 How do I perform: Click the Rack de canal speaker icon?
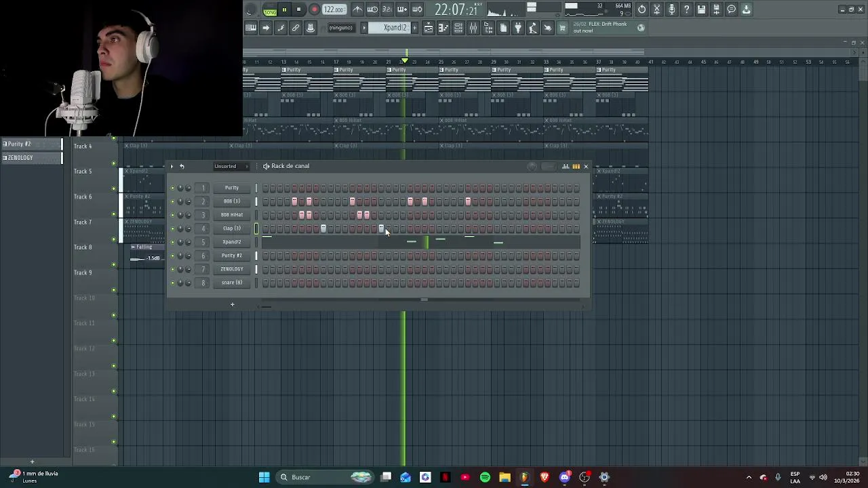[x=267, y=166]
